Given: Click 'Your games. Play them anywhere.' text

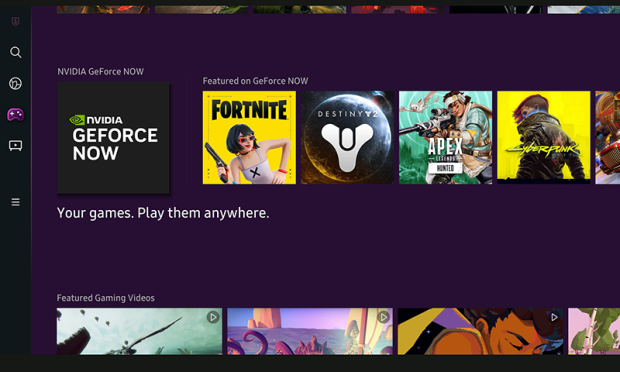Looking at the screenshot, I should tap(163, 213).
